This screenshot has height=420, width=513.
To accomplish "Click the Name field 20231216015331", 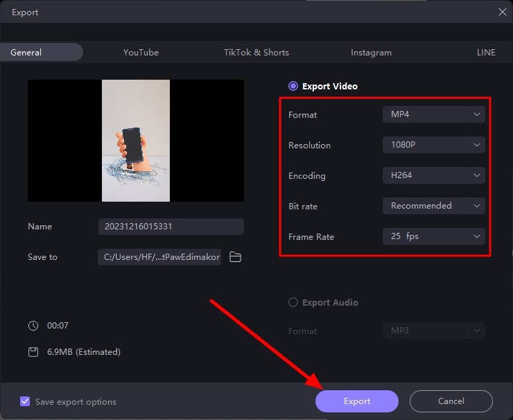I will tap(171, 227).
